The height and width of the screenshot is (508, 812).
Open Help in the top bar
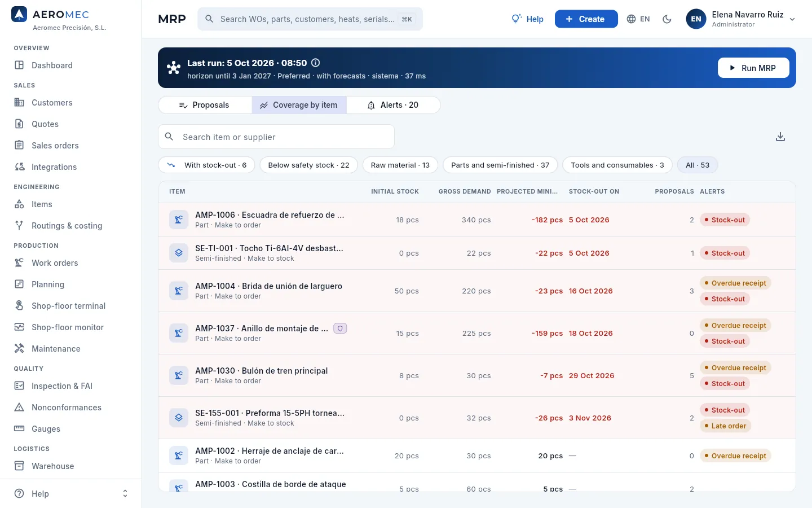tap(527, 19)
